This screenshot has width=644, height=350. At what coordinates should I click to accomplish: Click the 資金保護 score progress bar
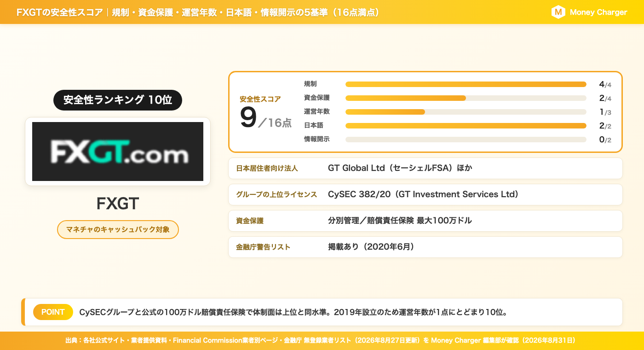tap(466, 98)
